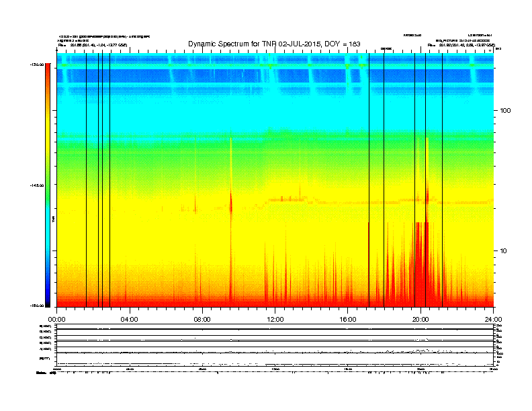The height and width of the screenshot is (411, 532).
Task: Click the -160.00 color scale label
Action: click(x=37, y=306)
